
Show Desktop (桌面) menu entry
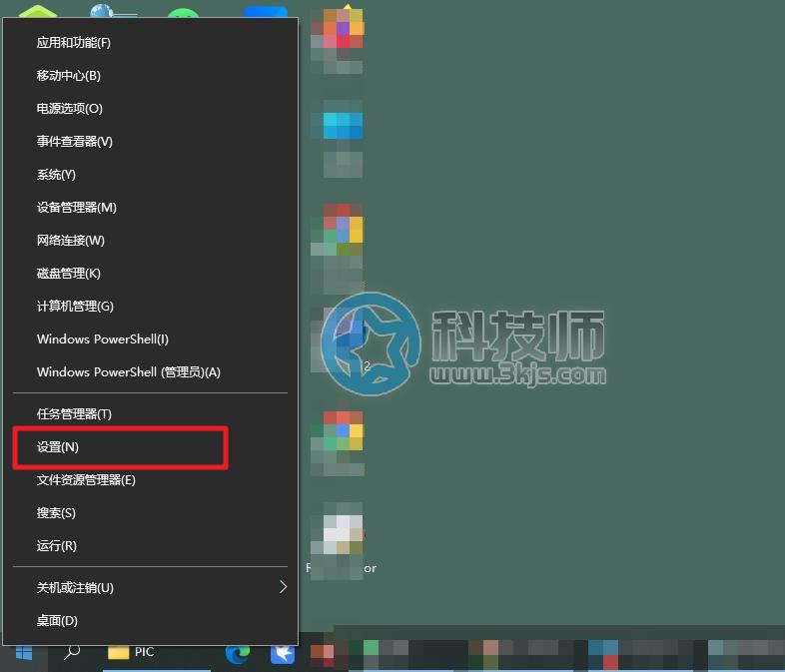click(150, 621)
